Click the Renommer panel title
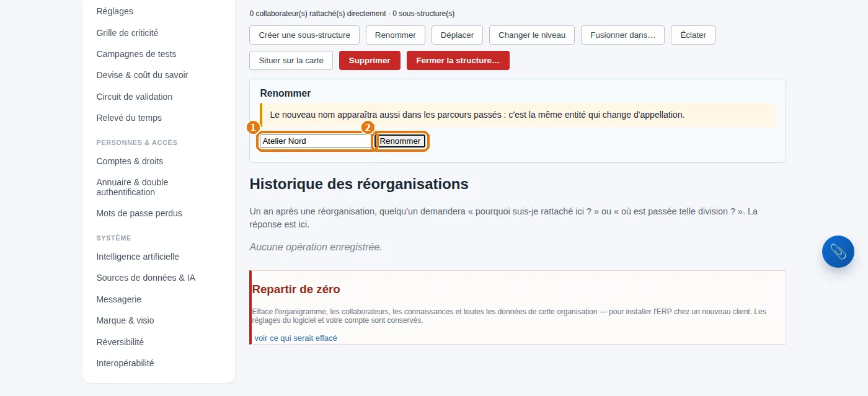This screenshot has height=396, width=868. coord(285,94)
